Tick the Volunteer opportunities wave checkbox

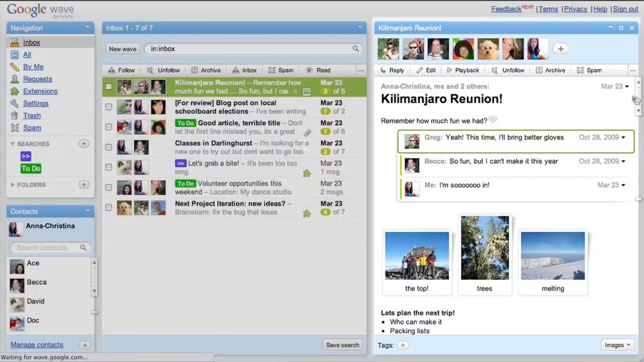click(109, 188)
